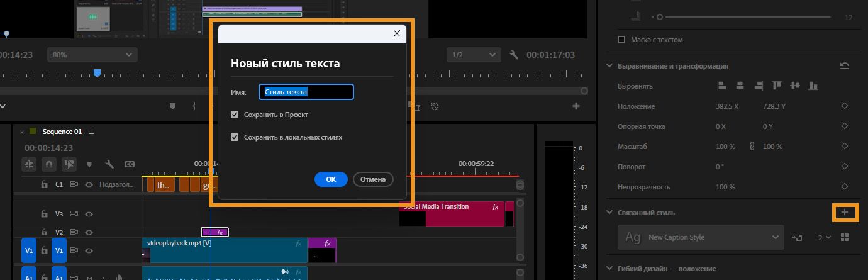868x280 pixels.
Task: Open the New Caption Style dropdown
Action: (x=701, y=237)
